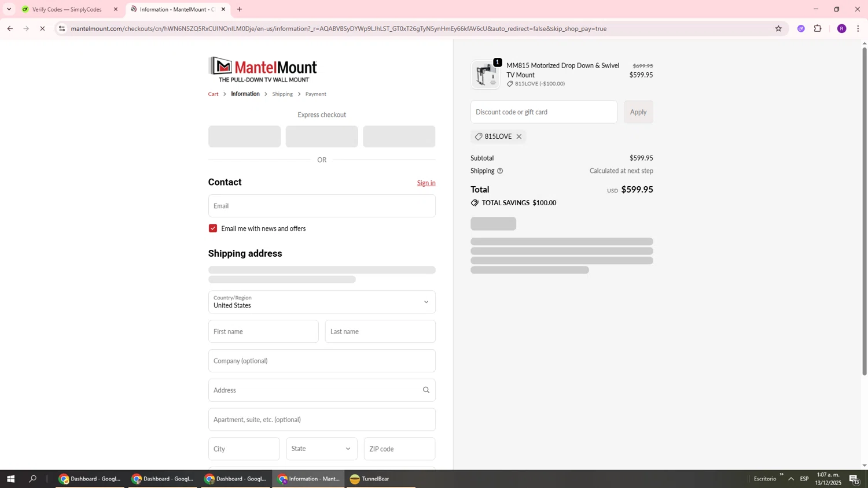Open the Chrome extensions puzzle icon
The width and height of the screenshot is (868, 488).
[818, 28]
